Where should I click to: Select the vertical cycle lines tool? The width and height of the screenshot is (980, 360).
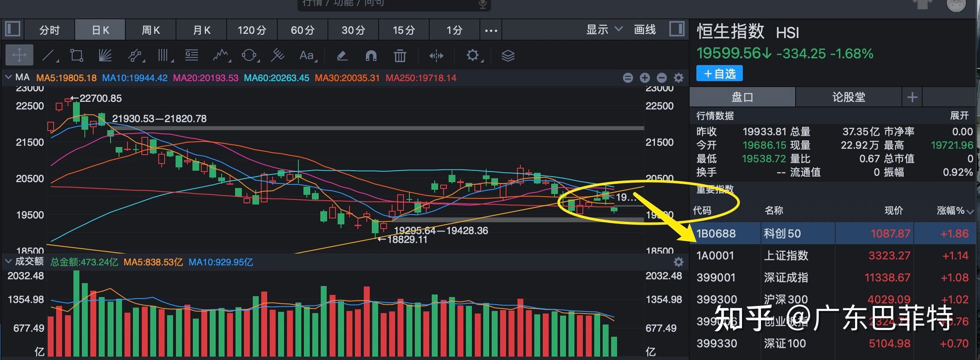point(164,55)
